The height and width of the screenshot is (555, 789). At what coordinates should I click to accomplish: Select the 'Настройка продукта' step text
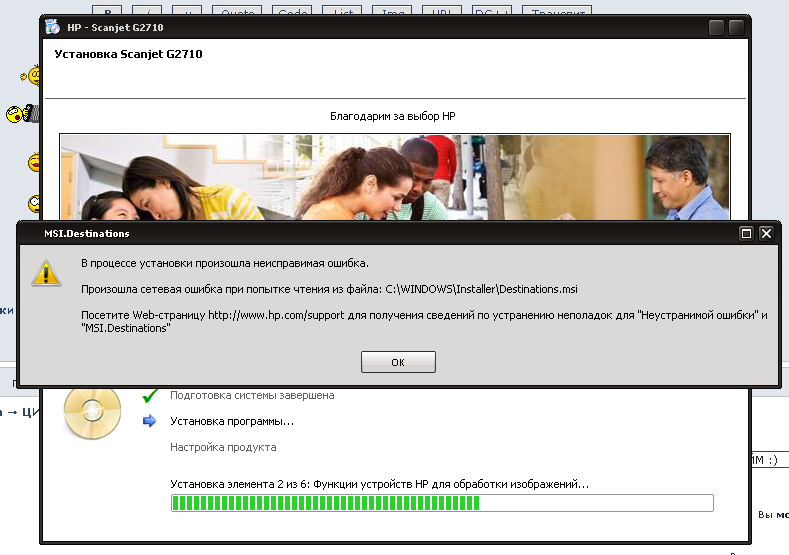223,447
